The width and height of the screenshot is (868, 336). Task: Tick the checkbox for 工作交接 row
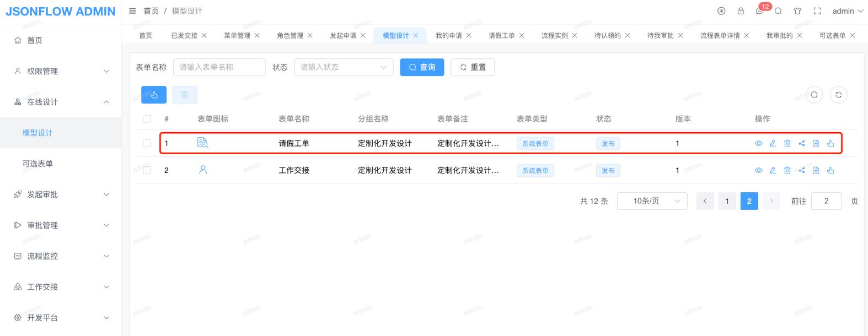pyautogui.click(x=147, y=170)
